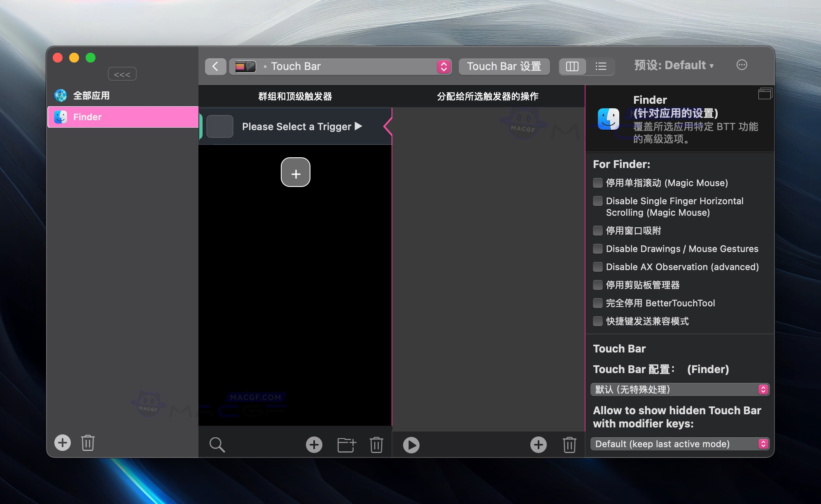Enable 完全停用 BetterTouchTool
Viewport: 821px width, 504px height.
point(598,303)
